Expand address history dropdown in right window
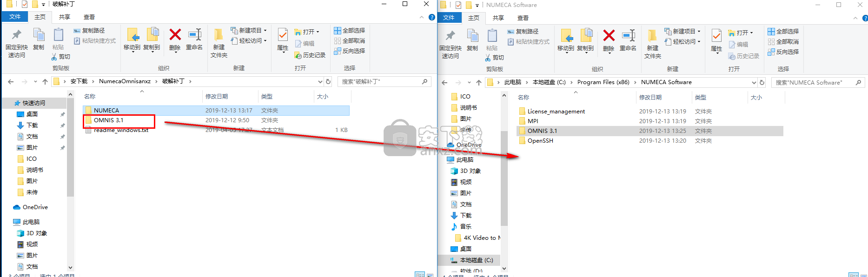868x277 pixels. pos(754,82)
